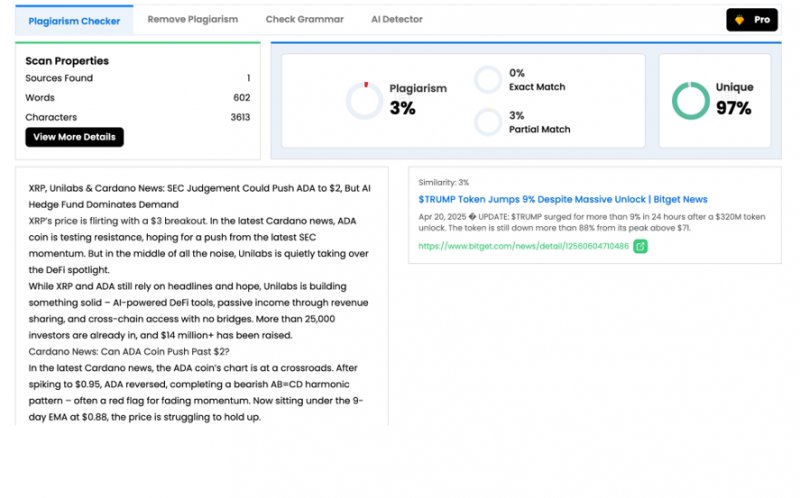Select the Check Grammar tab
The width and height of the screenshot is (800, 498).
coord(304,19)
